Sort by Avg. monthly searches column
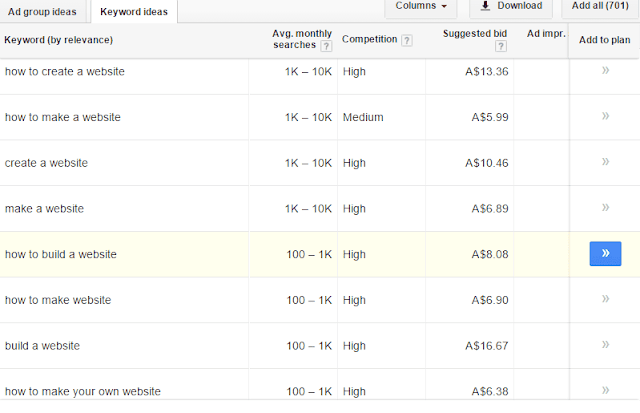Screen dimensions: 640x413 pyautogui.click(x=302, y=39)
